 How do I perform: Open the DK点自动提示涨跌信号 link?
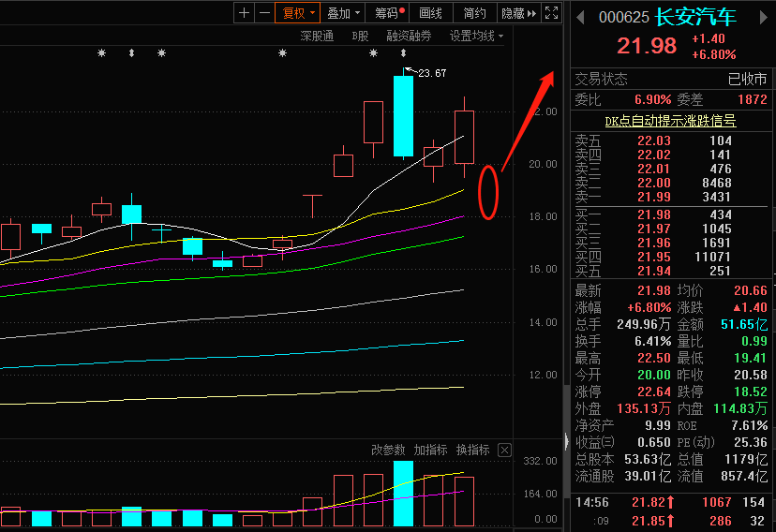pyautogui.click(x=671, y=121)
